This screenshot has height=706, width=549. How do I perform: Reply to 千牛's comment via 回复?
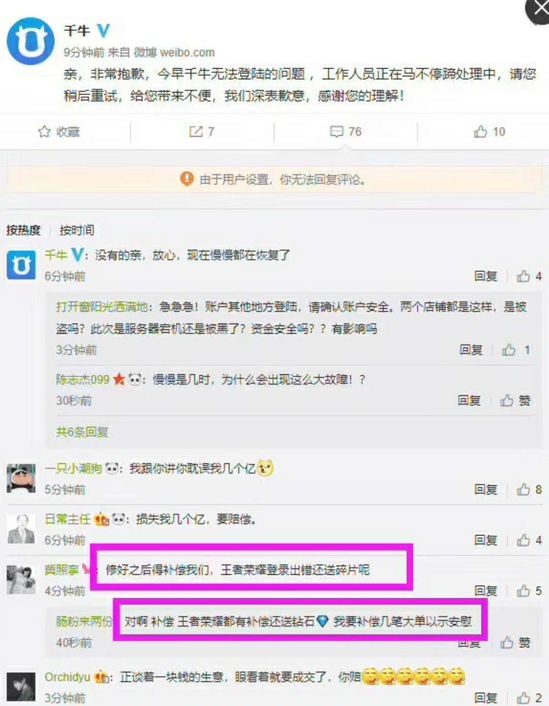point(485,276)
